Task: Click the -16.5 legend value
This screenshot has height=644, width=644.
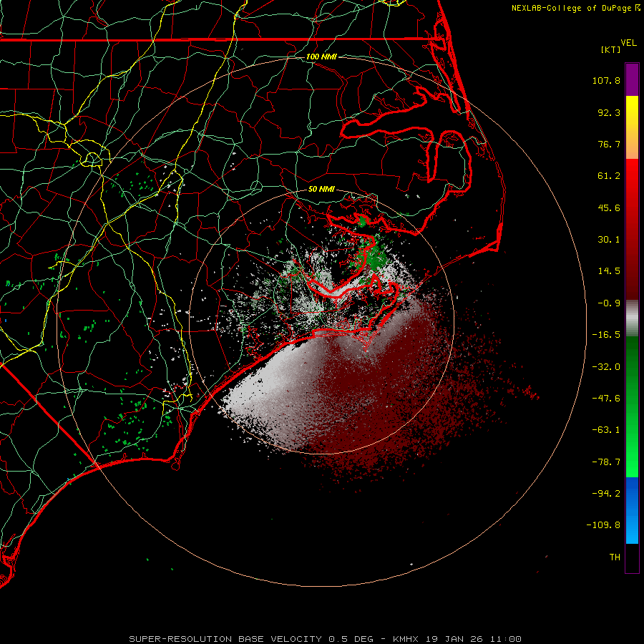Action: coord(606,335)
